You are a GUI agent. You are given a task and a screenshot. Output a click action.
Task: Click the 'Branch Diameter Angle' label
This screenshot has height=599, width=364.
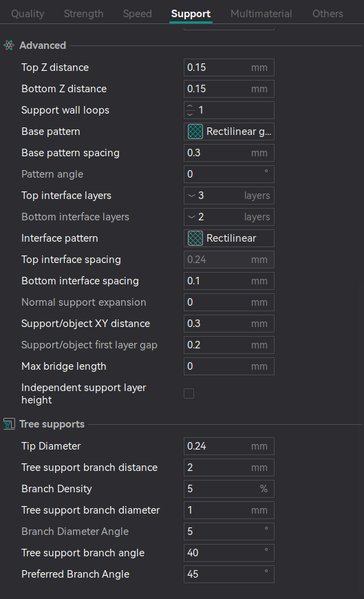[75, 532]
